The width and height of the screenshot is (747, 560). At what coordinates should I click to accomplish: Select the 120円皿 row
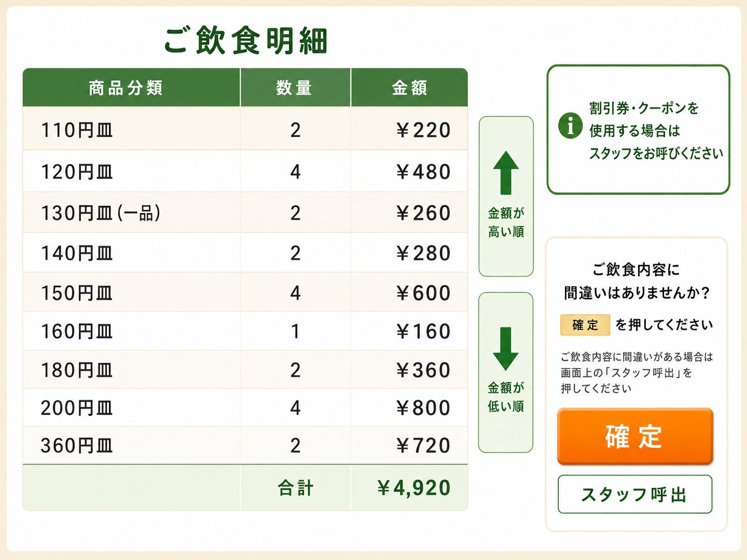coord(245,171)
